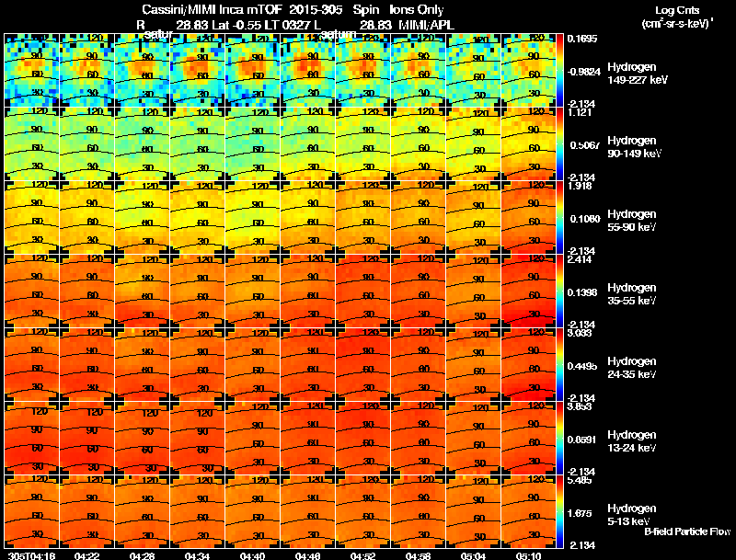Image resolution: width=736 pixels, height=560 pixels.
Task: Click the 0.1695 colorbar maximum value
Action: [582, 39]
